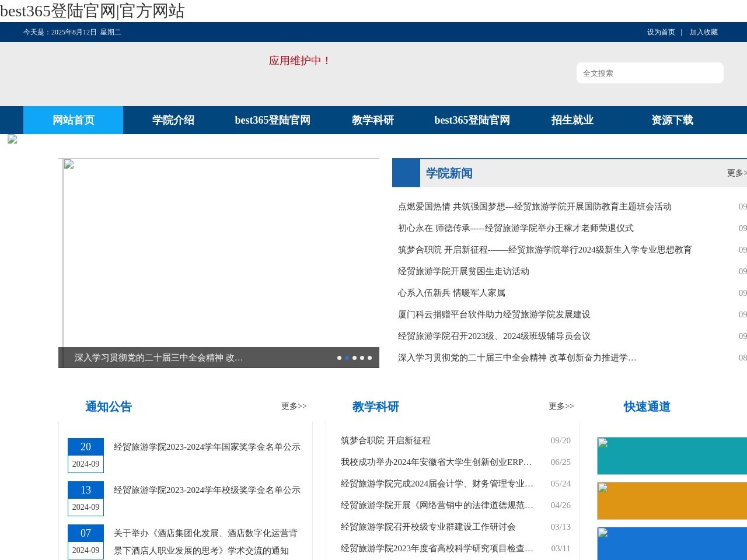Select the first carousel indicator dot
Screen dimensions: 747x560
pyautogui.click(x=338, y=358)
